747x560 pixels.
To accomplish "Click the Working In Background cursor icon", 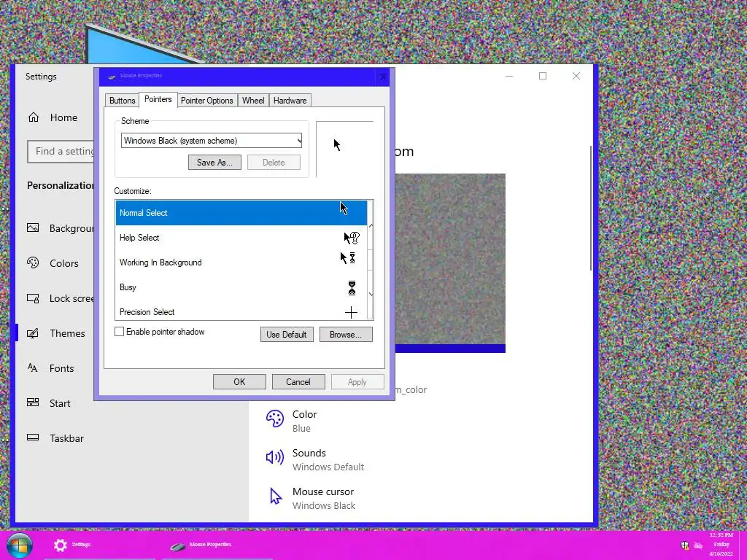I will [348, 258].
